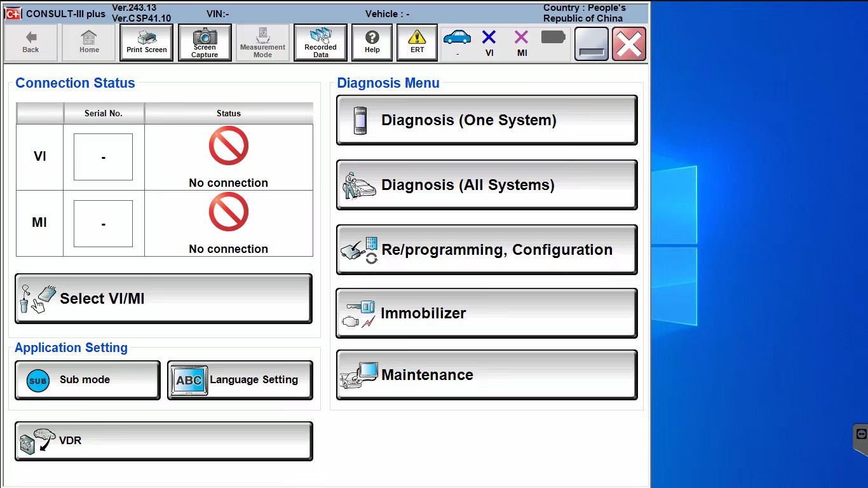This screenshot has width=868, height=488.
Task: Click the Back arrow toolbar button
Action: [31, 43]
